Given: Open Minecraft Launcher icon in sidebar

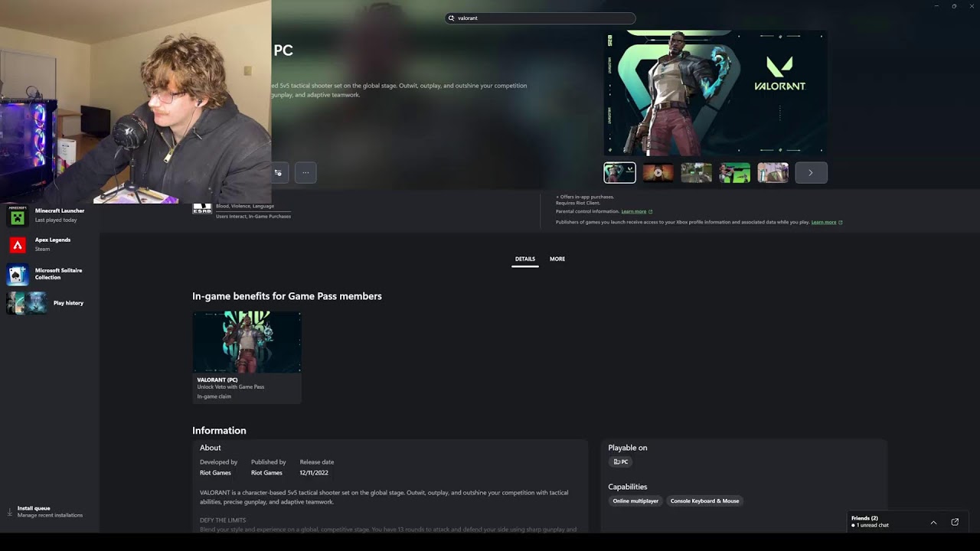Looking at the screenshot, I should (18, 217).
